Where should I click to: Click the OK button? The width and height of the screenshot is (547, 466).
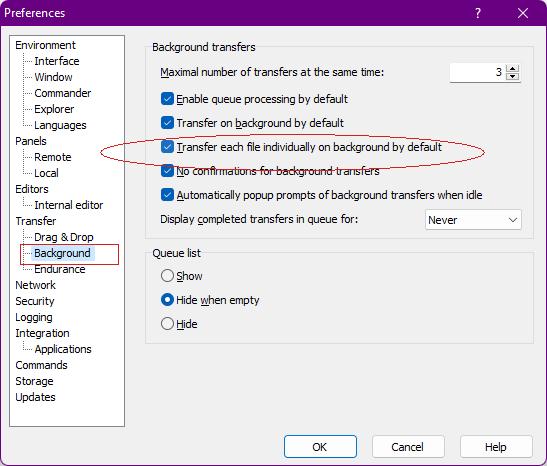320,447
